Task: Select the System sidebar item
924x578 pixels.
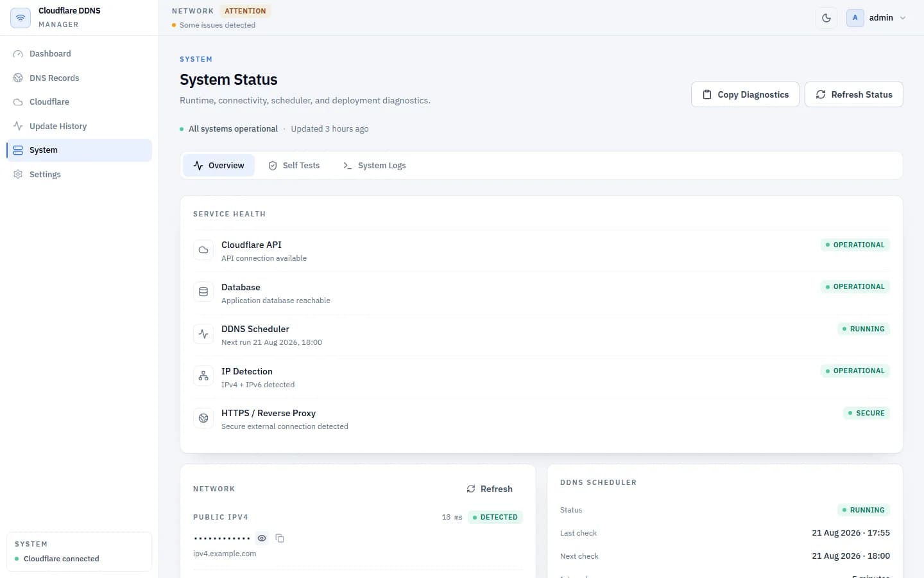Action: 79,150
